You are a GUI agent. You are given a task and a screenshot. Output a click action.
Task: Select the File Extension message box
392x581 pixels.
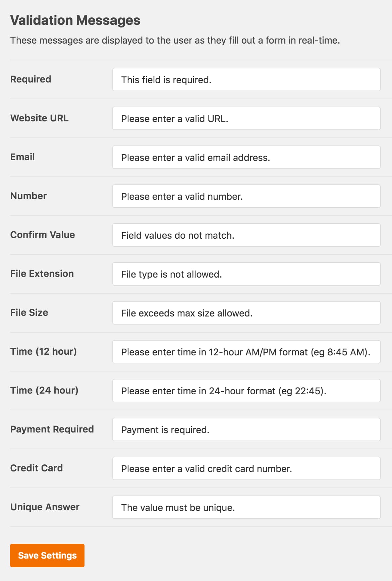click(246, 274)
